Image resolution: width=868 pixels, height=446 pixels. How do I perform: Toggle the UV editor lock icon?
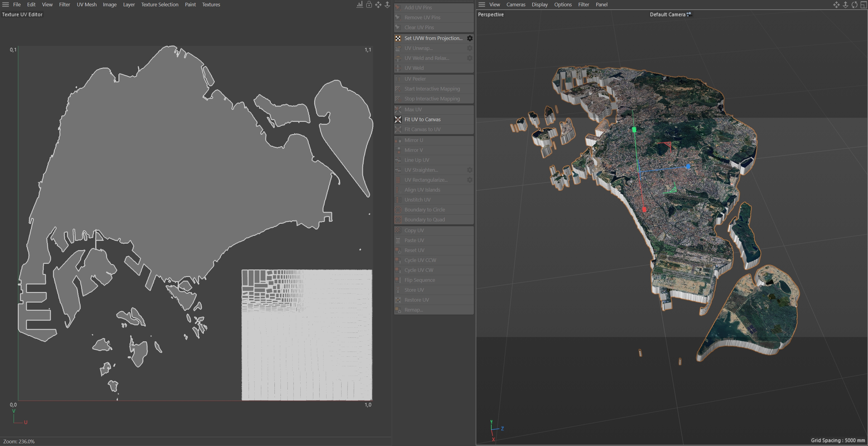[x=369, y=5]
